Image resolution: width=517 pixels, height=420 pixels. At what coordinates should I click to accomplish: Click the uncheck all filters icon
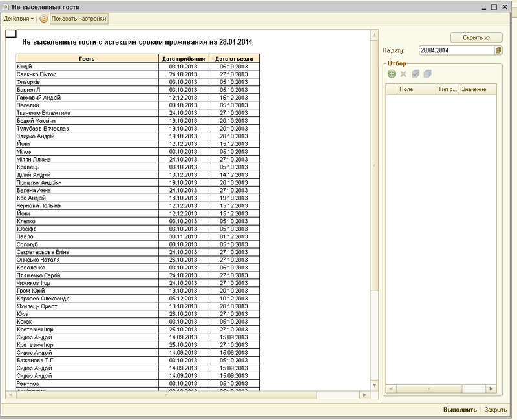(427, 74)
